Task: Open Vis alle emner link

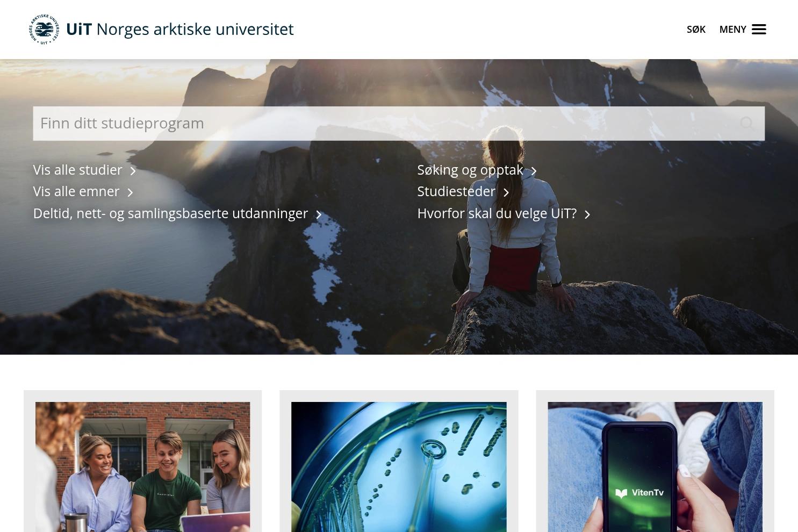Action: (76, 191)
